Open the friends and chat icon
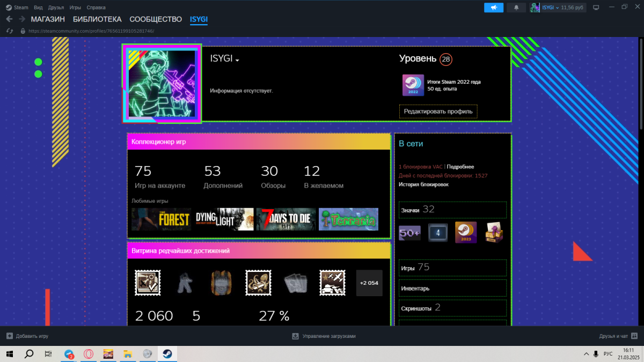 pyautogui.click(x=634, y=336)
